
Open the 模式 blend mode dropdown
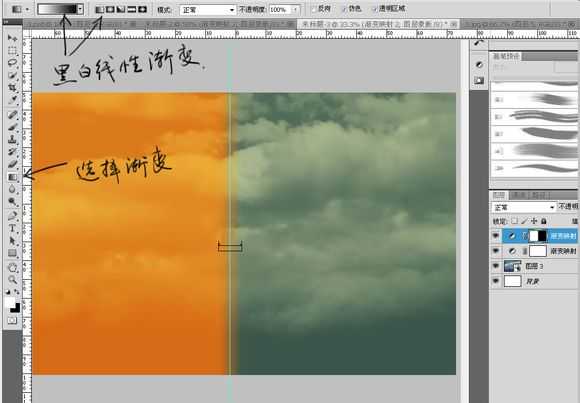tap(208, 10)
